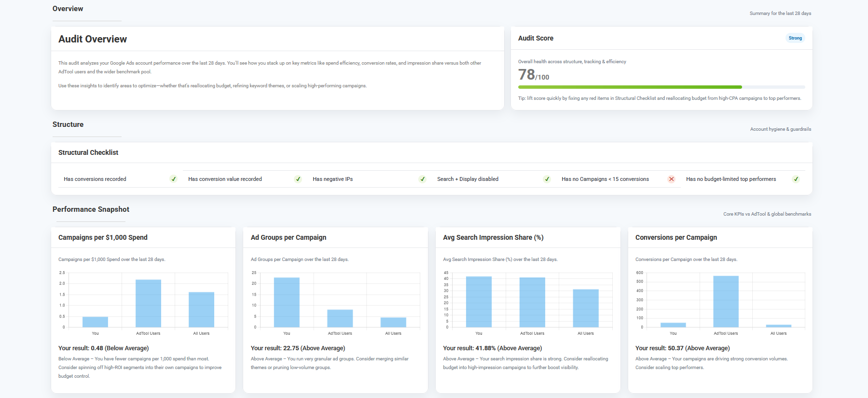Select the Structure section heading
The width and height of the screenshot is (868, 398).
pyautogui.click(x=68, y=124)
